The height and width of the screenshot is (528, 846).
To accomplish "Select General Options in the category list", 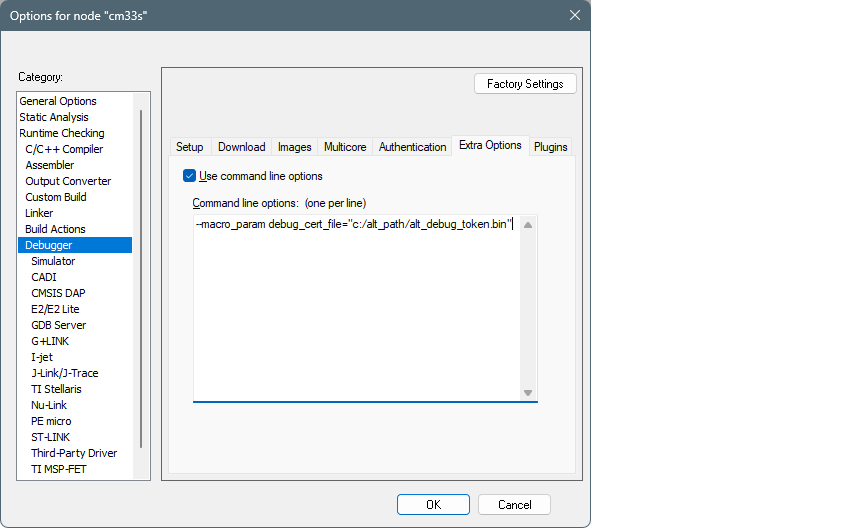I will 58,101.
